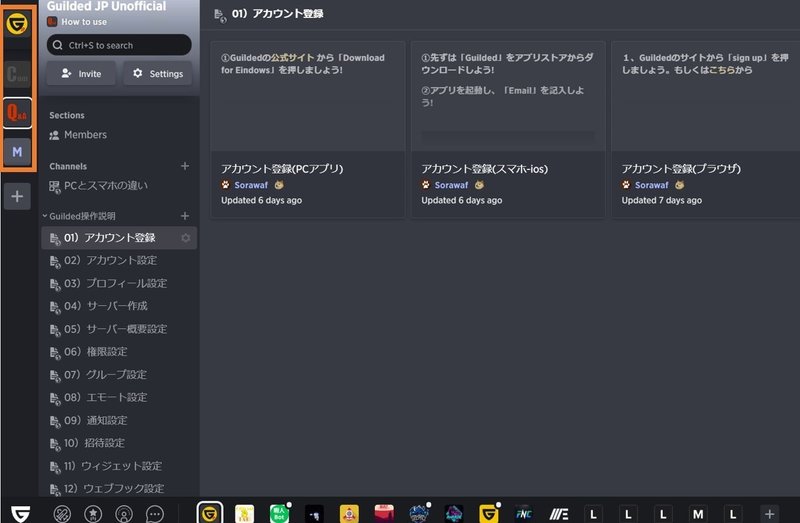Select the 12) ウェブフック設定 channel
The height and width of the screenshot is (523, 800).
click(x=119, y=488)
